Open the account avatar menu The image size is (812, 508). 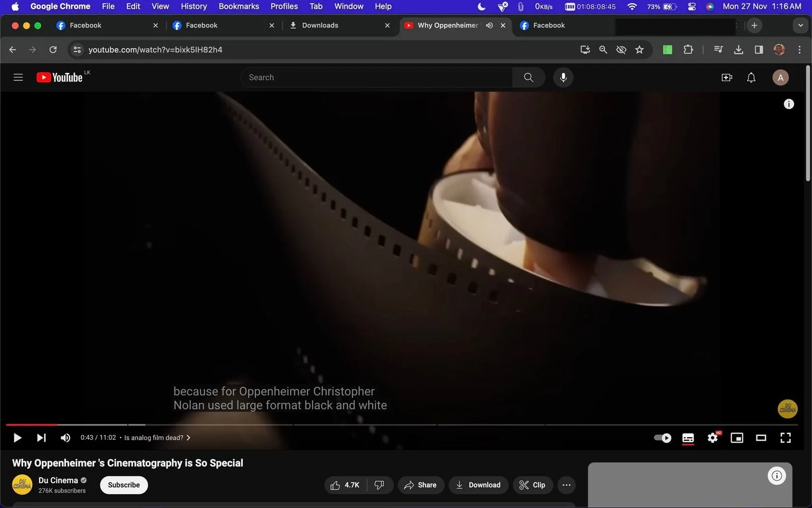780,77
